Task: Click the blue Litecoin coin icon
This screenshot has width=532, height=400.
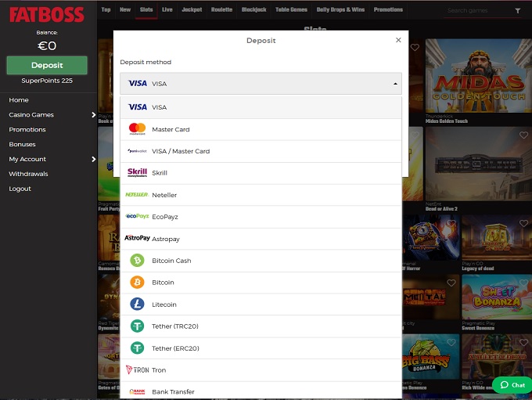Action: tap(137, 305)
